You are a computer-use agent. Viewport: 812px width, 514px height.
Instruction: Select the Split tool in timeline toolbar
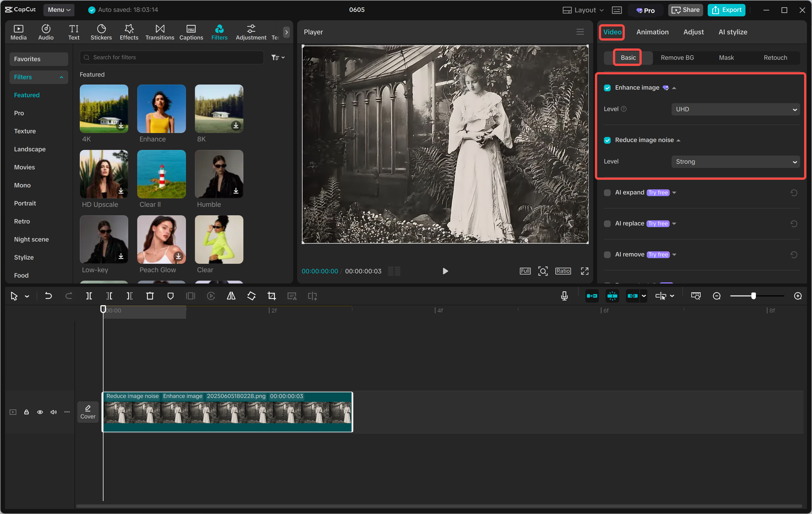[x=89, y=296]
